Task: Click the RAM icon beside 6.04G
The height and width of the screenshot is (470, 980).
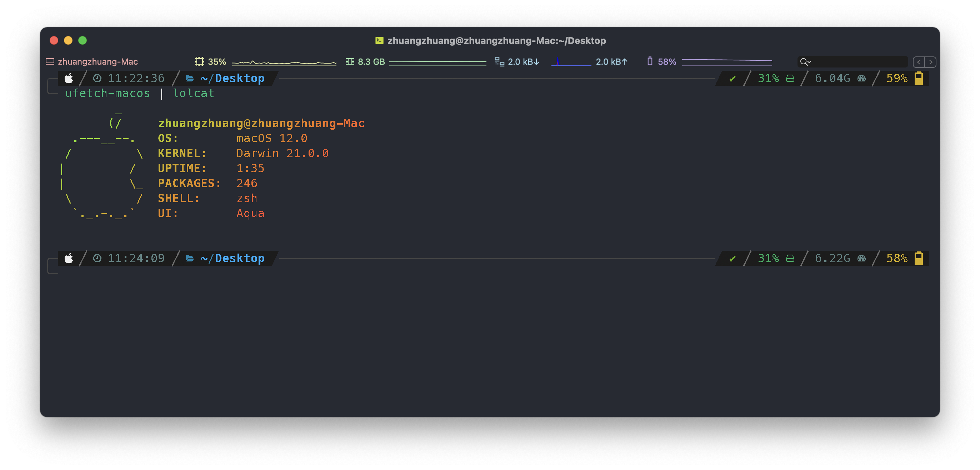Action: coord(862,79)
